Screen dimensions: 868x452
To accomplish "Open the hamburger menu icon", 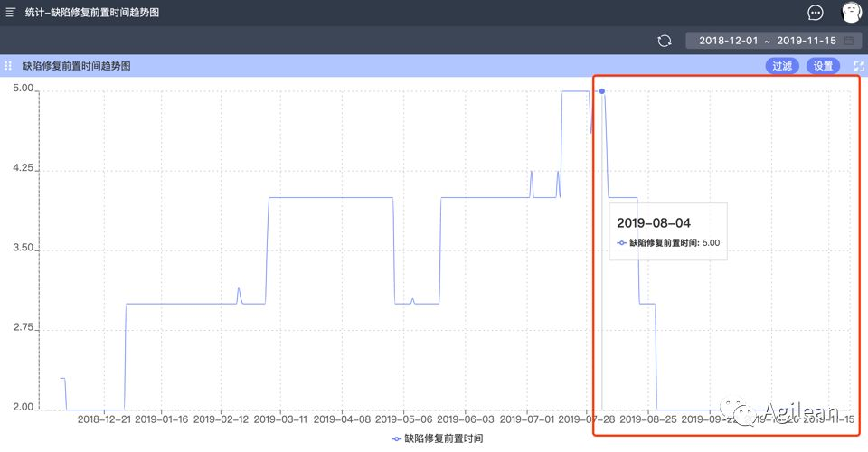I will 11,12.
